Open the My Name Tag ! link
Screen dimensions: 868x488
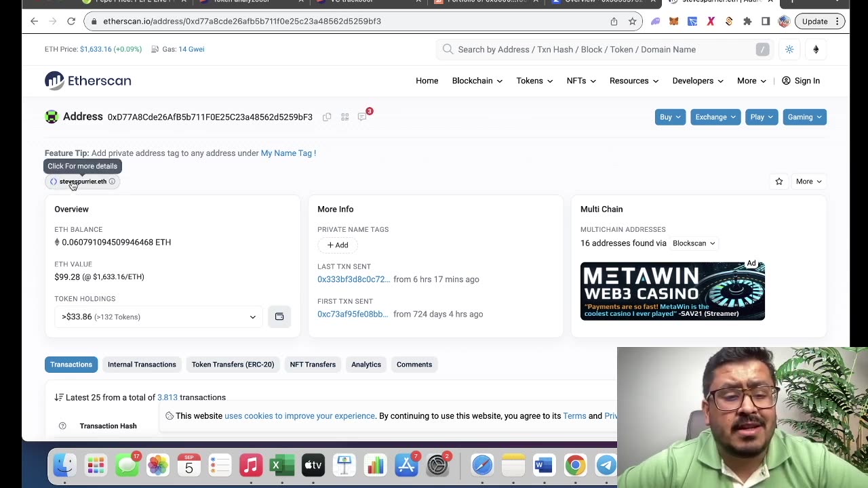pos(288,153)
